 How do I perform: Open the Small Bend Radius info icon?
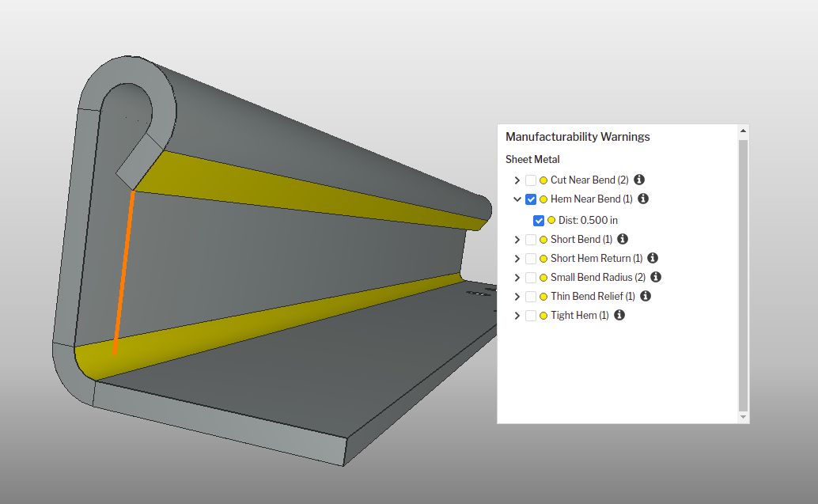tap(654, 277)
